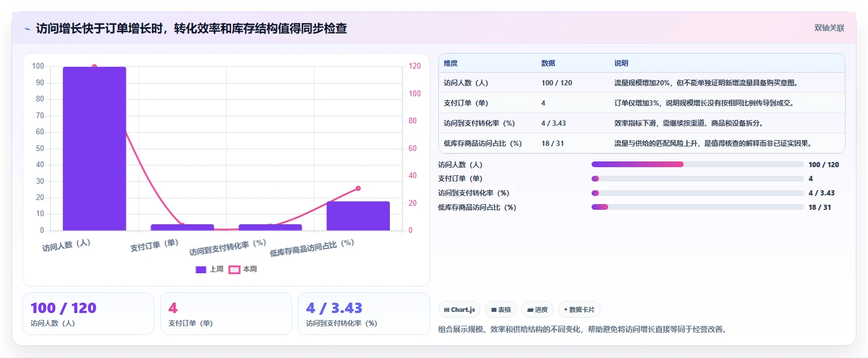This screenshot has height=358, width=868.
Task: Click the icon inside the 进度 chip
Action: point(530,310)
